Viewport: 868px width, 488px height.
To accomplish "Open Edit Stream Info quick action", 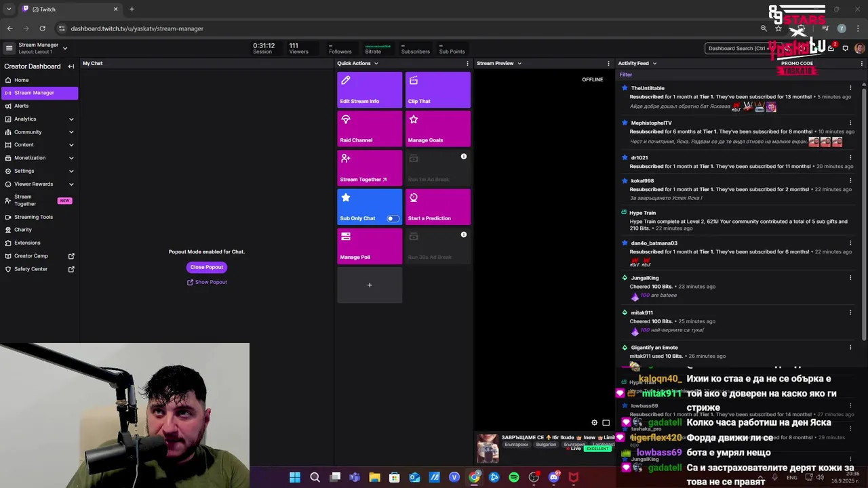I will pyautogui.click(x=370, y=90).
